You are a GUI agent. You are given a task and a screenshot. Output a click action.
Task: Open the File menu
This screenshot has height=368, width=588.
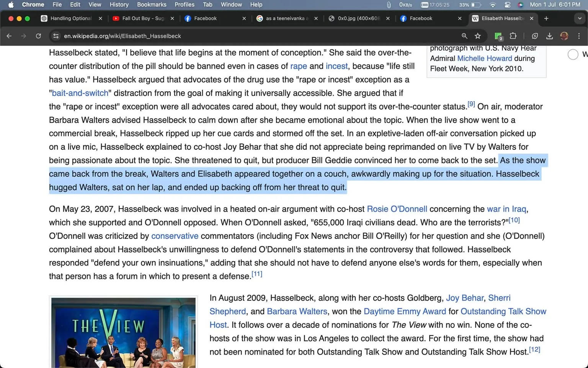[57, 5]
